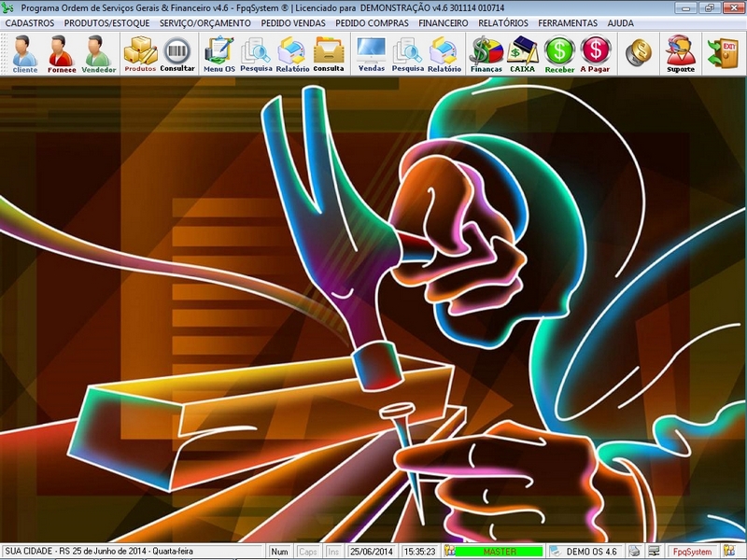Open the PEDIDO VENDAS menu
Viewport: 747px width, 560px height.
[x=293, y=22]
